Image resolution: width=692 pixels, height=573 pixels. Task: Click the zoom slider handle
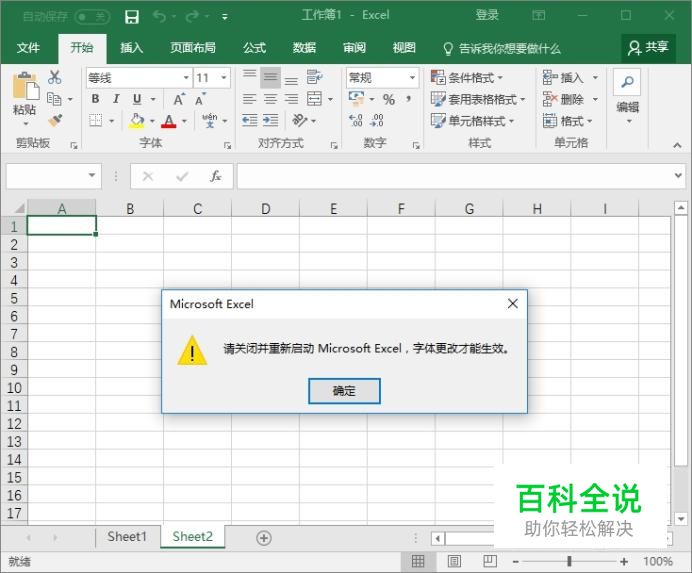pyautogui.click(x=569, y=561)
